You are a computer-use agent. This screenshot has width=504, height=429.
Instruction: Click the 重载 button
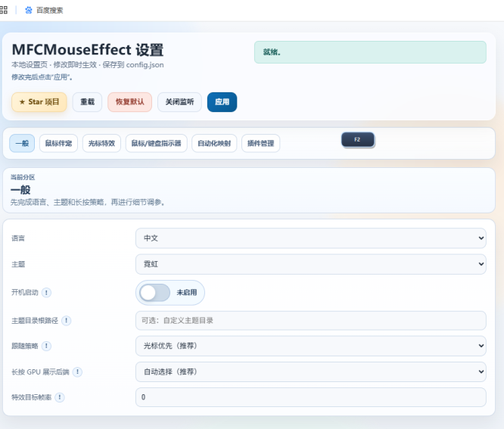click(x=87, y=102)
